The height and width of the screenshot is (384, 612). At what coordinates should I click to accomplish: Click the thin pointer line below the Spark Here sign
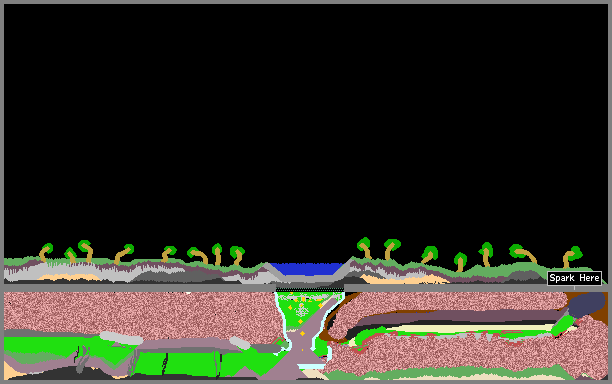click(574, 288)
